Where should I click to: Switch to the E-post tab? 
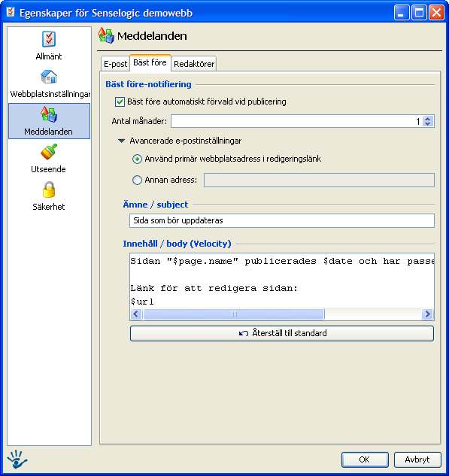(x=115, y=64)
